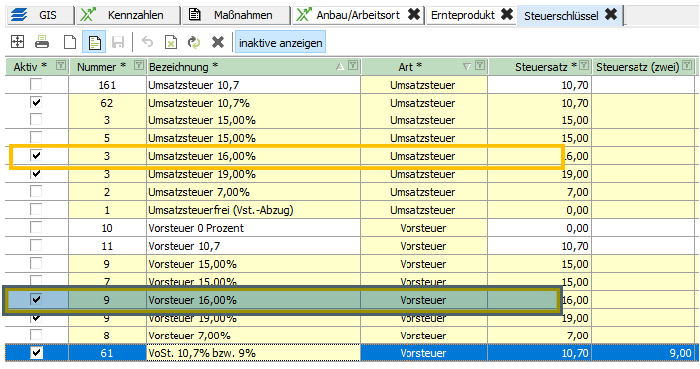Click the 'Vorsteuer 0 Prozent' cell
This screenshot has width=700, height=369.
(253, 228)
